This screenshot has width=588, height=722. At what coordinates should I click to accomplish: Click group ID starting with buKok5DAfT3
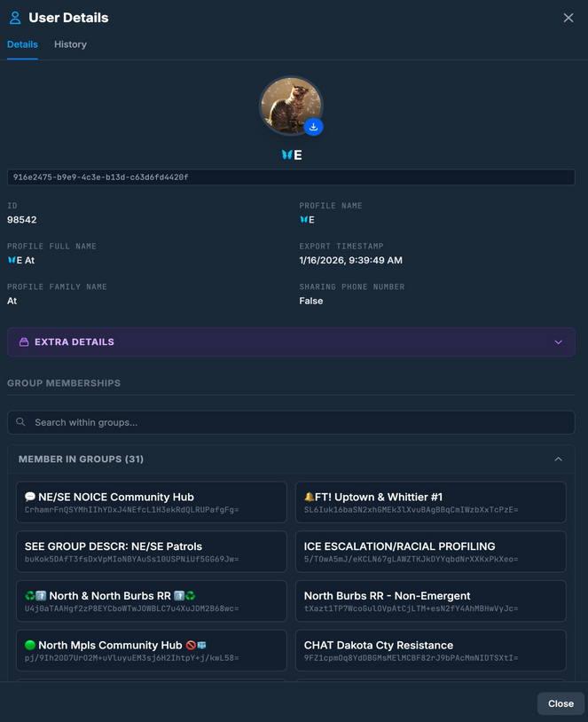point(131,559)
